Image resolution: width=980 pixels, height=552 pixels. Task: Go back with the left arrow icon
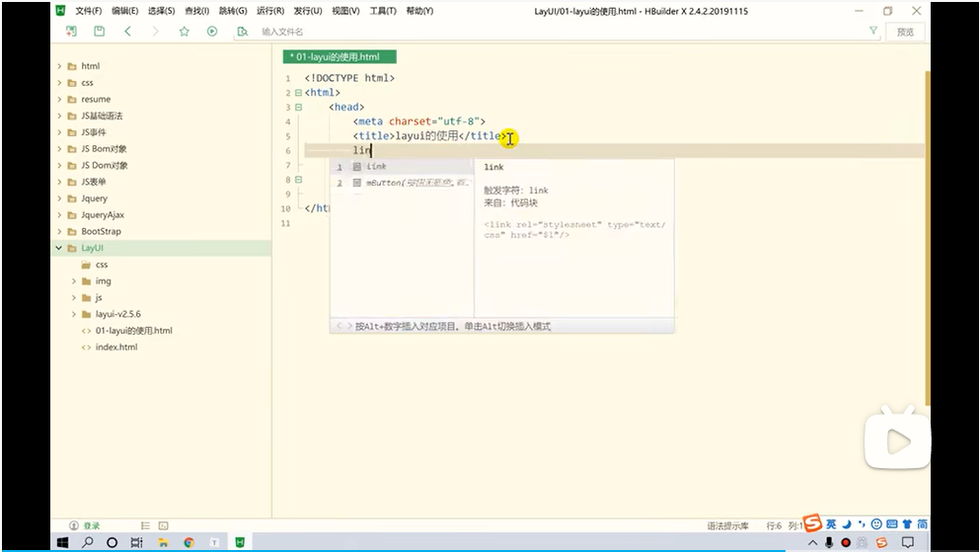click(x=127, y=32)
